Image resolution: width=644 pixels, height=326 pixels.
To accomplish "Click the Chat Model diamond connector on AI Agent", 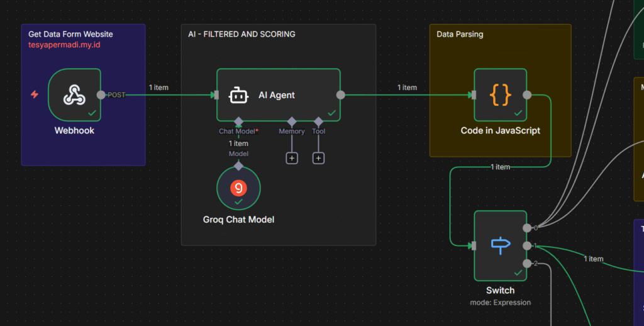I will click(238, 121).
